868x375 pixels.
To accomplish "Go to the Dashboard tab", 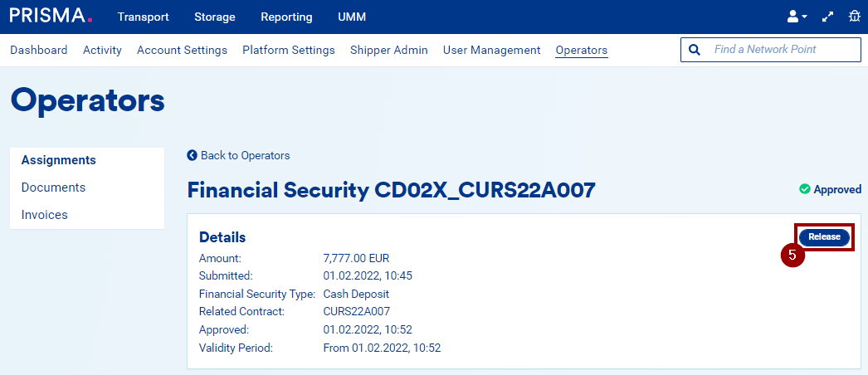I will pos(39,50).
